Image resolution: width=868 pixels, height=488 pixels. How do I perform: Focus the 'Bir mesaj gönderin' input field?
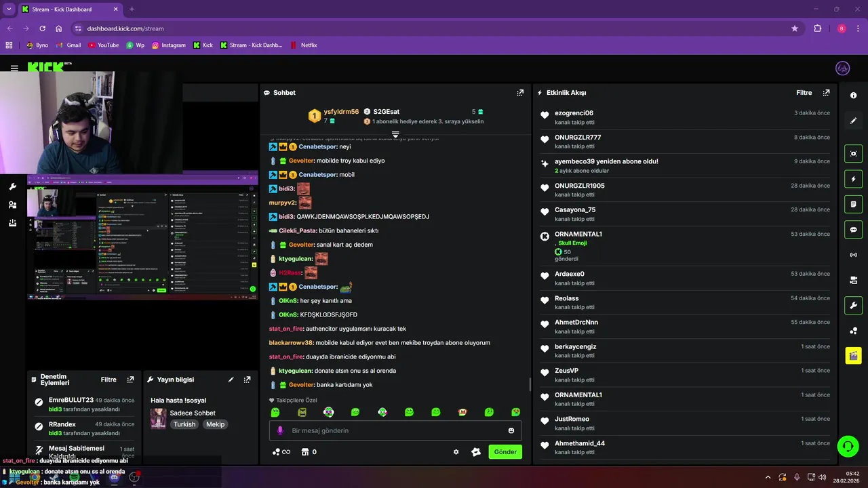(395, 430)
